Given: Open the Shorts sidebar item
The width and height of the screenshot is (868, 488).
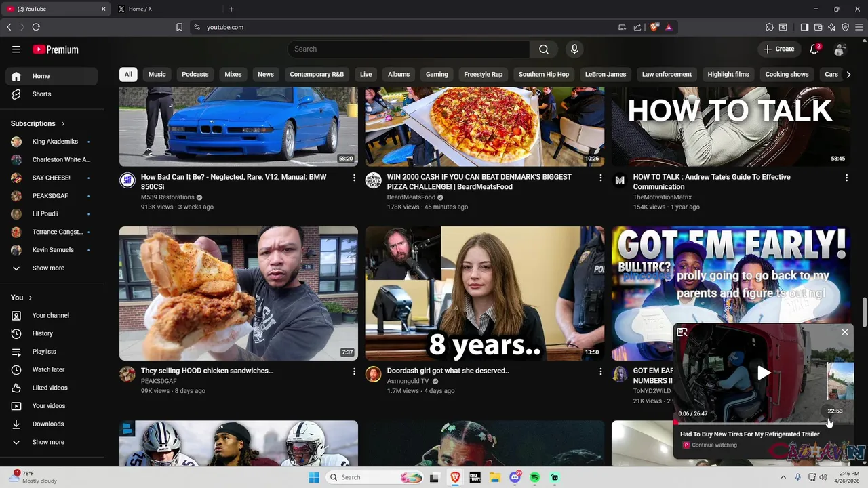Looking at the screenshot, I should [52, 94].
